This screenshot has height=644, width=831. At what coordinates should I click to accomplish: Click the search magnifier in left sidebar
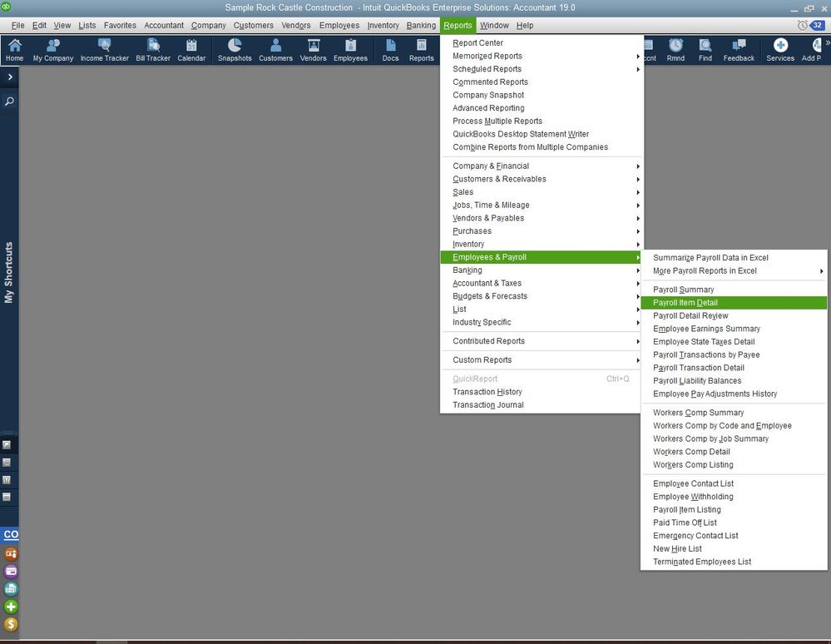click(9, 101)
